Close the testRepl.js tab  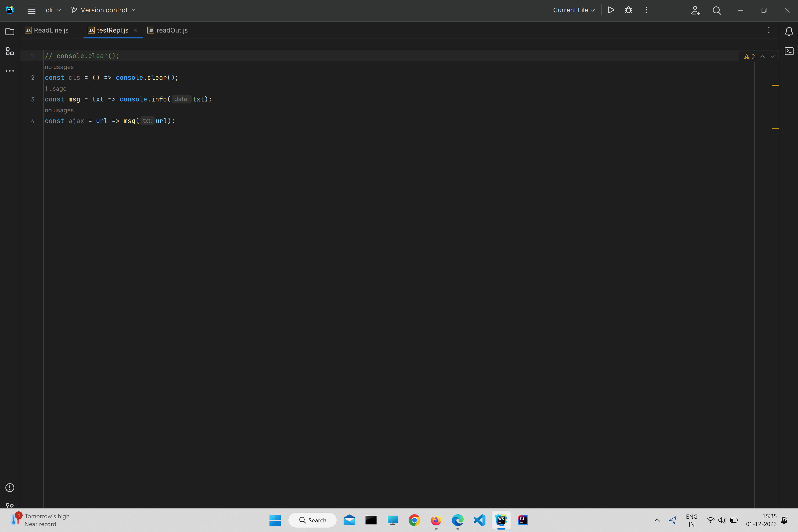pyautogui.click(x=135, y=30)
